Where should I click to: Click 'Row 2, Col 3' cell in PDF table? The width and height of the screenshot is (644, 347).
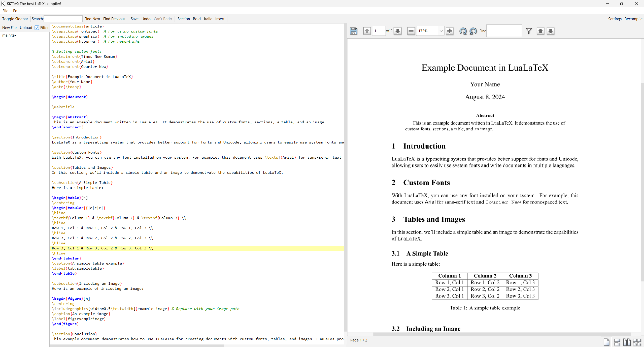520,289
